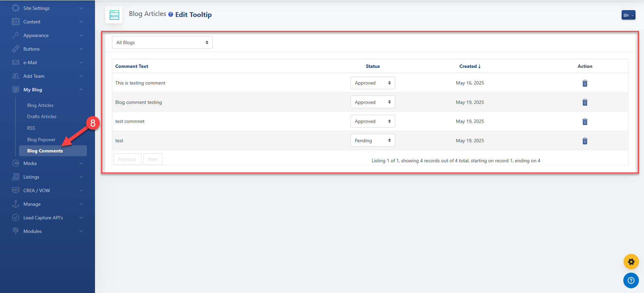Click the Edit Tooltip link
644x293 pixels.
tap(193, 15)
